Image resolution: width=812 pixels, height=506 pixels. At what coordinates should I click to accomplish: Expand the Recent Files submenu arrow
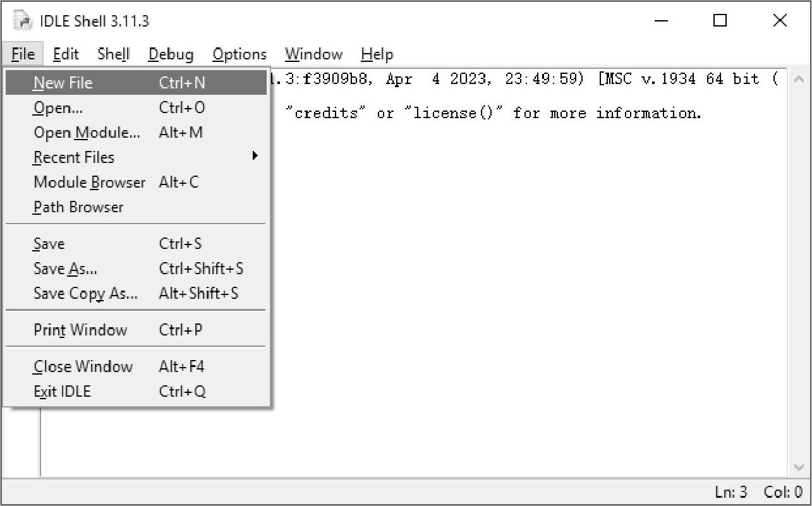click(255, 155)
